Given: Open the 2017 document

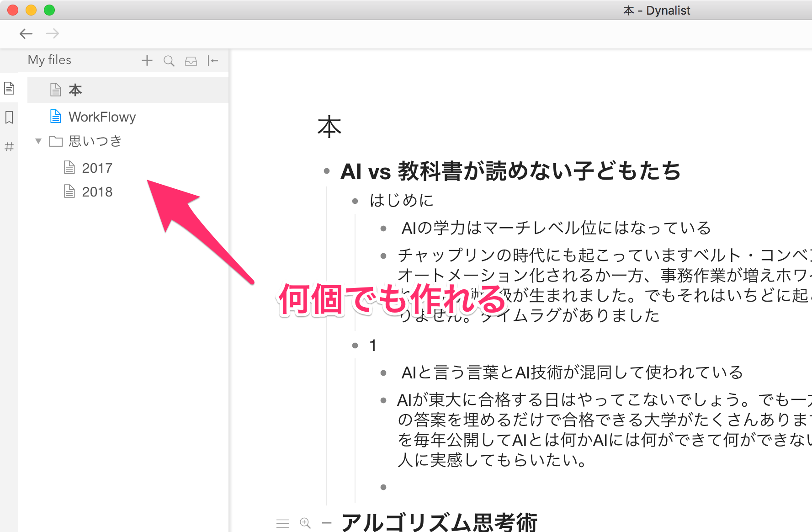Looking at the screenshot, I should (96, 168).
